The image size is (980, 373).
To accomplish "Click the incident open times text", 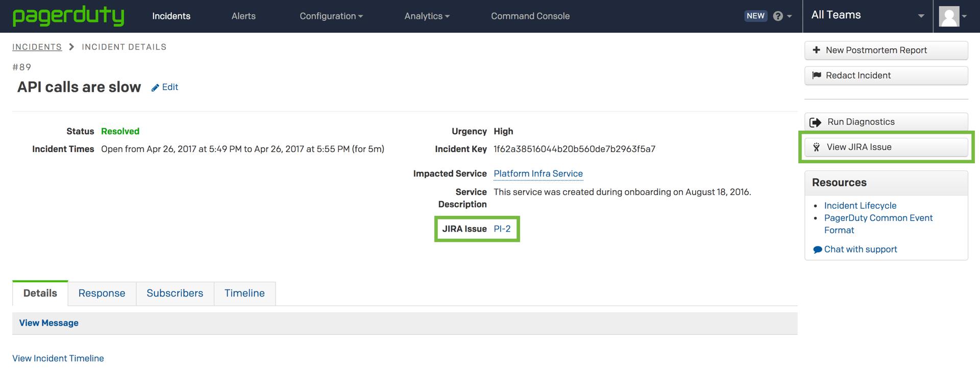I will 242,149.
